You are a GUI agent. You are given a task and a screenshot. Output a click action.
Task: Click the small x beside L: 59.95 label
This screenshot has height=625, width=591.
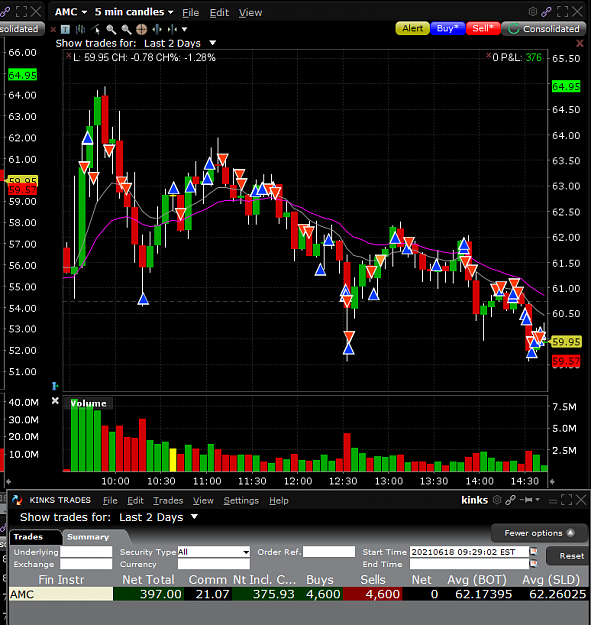[x=69, y=55]
